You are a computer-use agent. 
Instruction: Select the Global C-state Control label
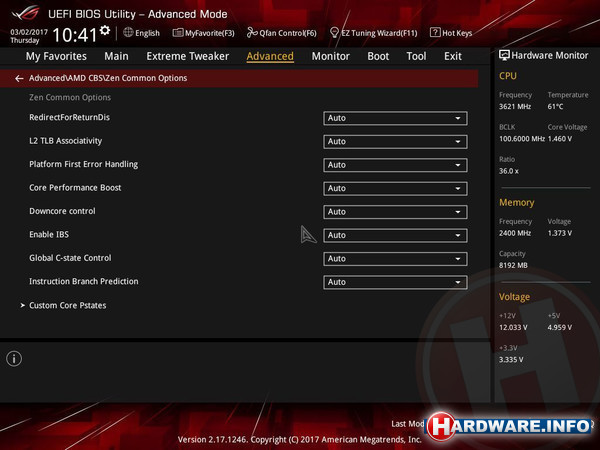pyautogui.click(x=70, y=258)
